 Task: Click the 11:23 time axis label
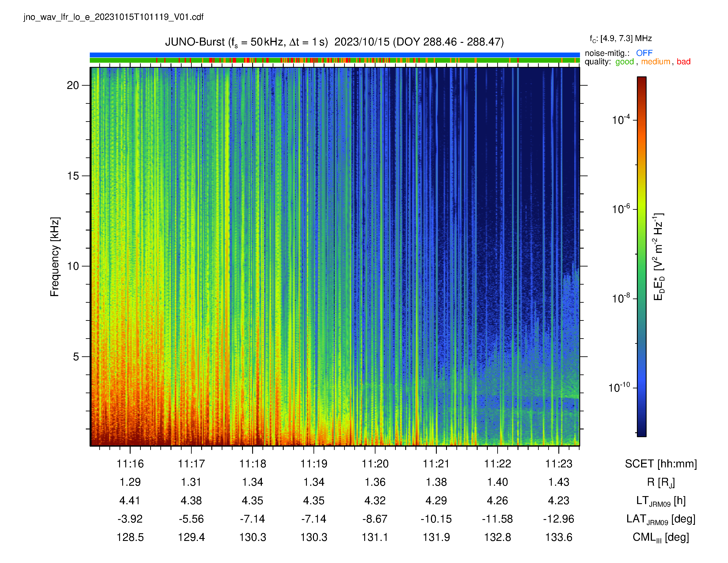coord(559,464)
